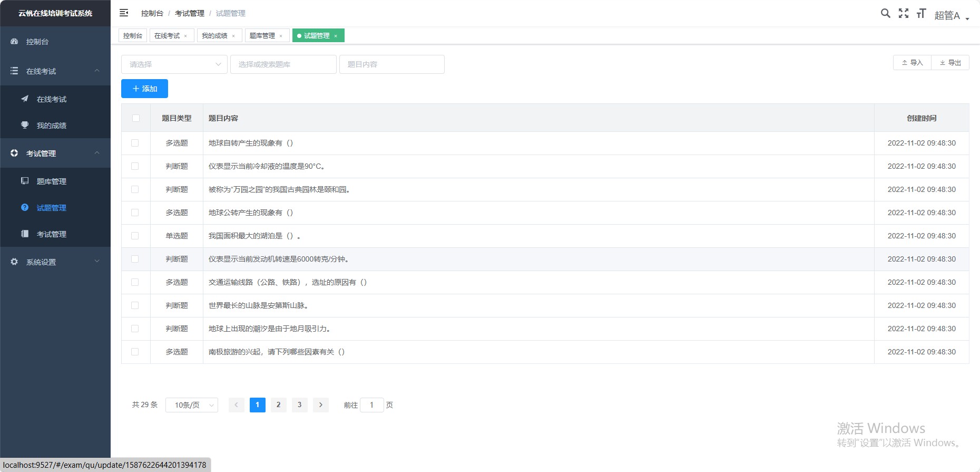The height and width of the screenshot is (472, 980).
Task: Click the 前往 page number input
Action: 372,404
